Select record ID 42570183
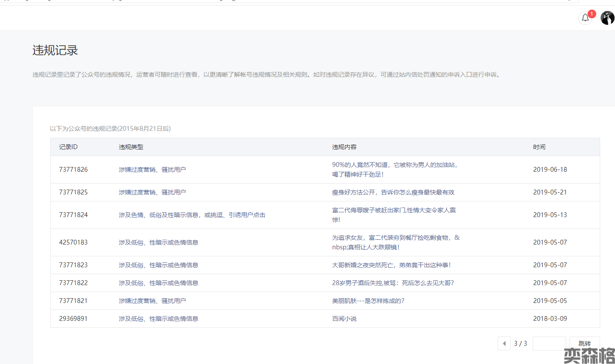615x364 pixels. click(x=73, y=242)
